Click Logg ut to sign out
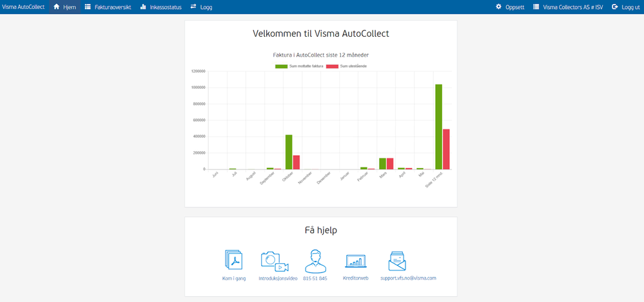Viewport: 644px width, 302px height. click(x=626, y=7)
